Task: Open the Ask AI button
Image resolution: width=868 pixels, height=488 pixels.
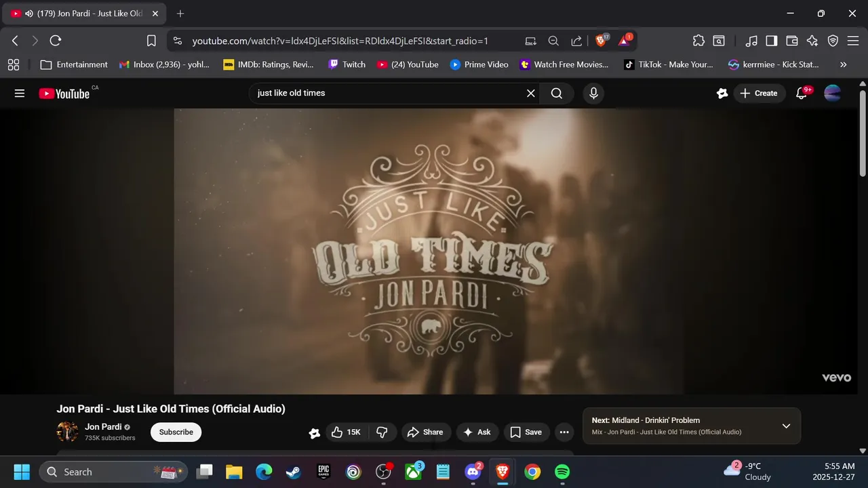Action: click(477, 432)
